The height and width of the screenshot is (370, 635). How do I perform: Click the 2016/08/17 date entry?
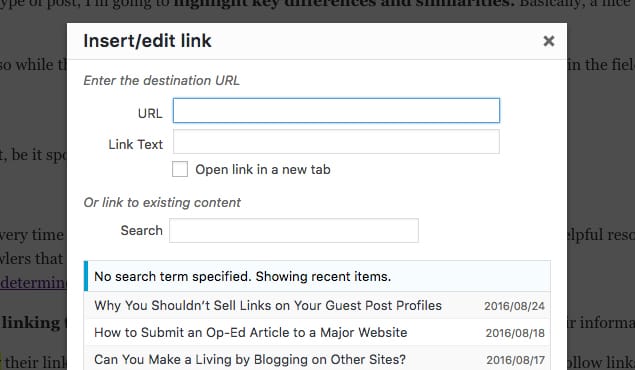[x=515, y=360]
